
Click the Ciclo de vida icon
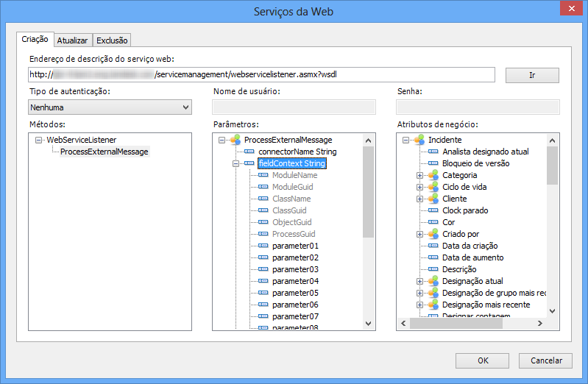(x=433, y=187)
